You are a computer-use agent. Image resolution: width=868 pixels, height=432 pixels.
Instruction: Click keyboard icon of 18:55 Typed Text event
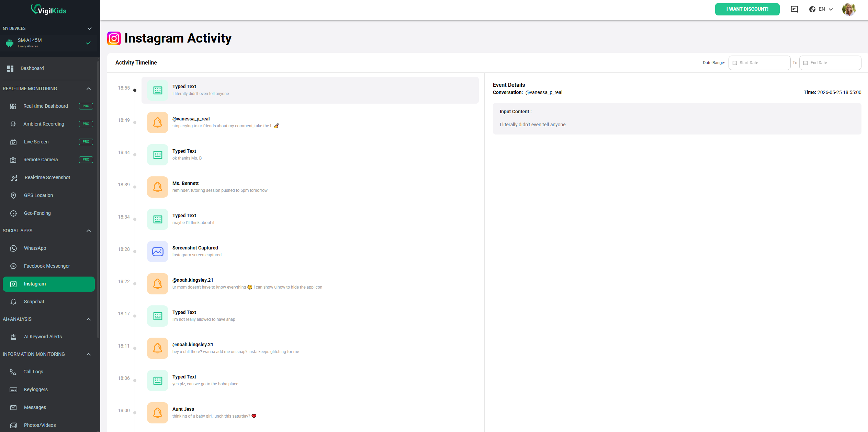[158, 90]
